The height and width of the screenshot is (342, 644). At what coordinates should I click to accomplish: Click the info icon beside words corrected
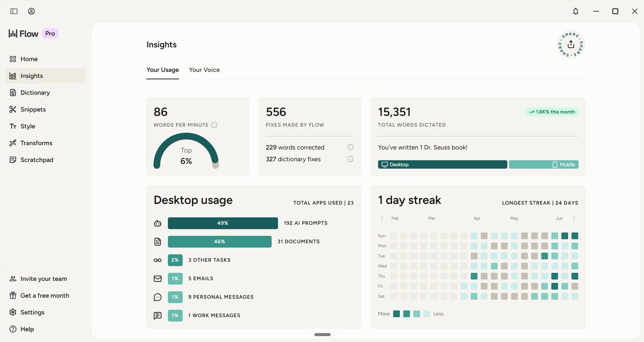coord(350,147)
